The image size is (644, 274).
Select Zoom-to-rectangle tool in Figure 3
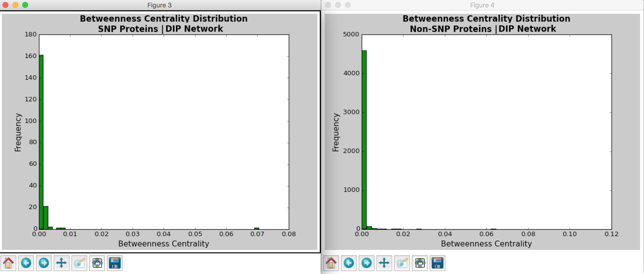click(79, 263)
